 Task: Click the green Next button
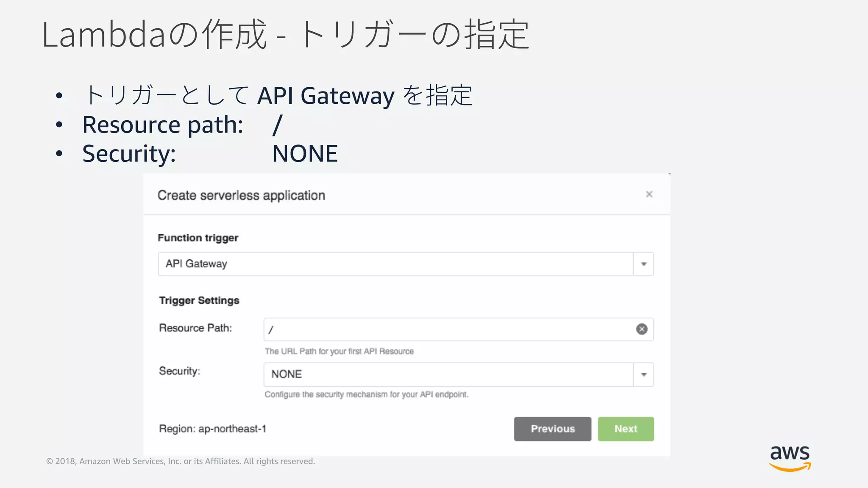[x=626, y=429]
